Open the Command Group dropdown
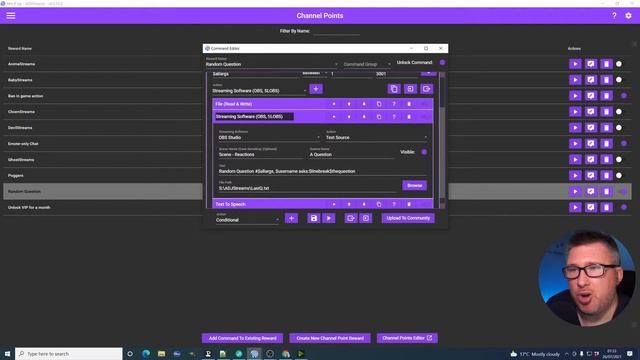 point(367,64)
